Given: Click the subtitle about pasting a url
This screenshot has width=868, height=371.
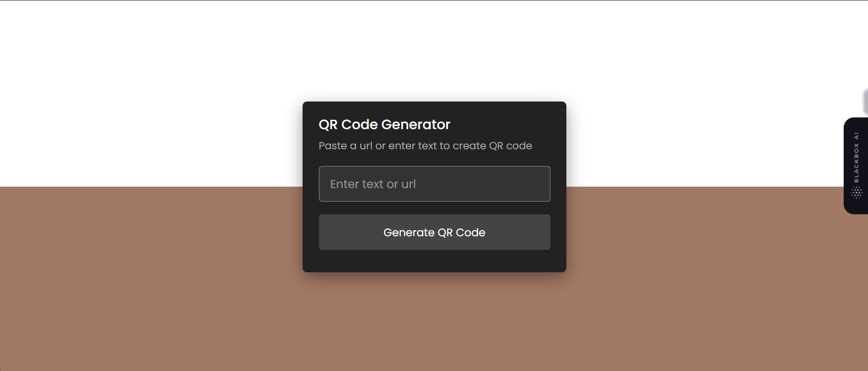Looking at the screenshot, I should [x=425, y=145].
